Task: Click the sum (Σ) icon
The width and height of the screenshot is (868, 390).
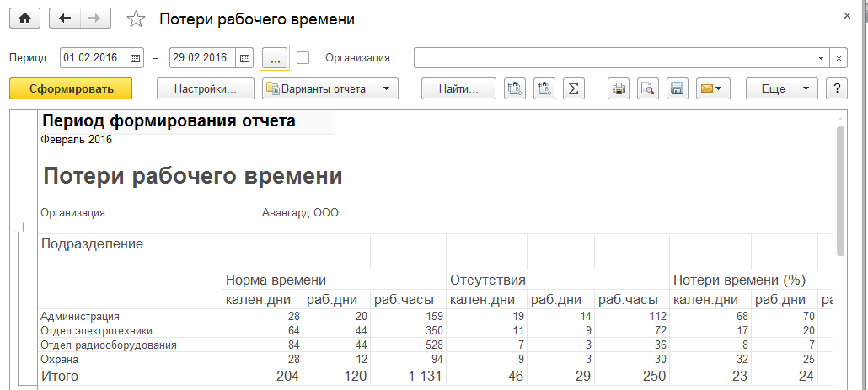Action: tap(573, 88)
